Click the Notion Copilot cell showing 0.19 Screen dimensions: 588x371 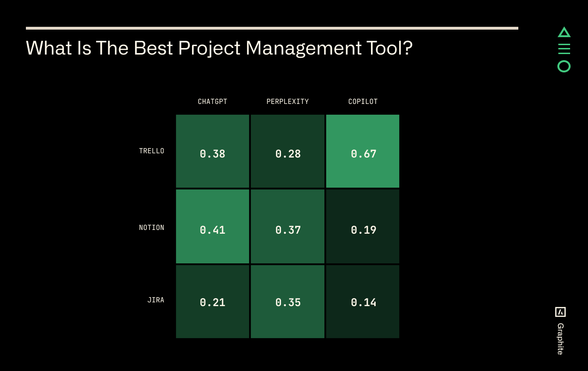coord(362,226)
